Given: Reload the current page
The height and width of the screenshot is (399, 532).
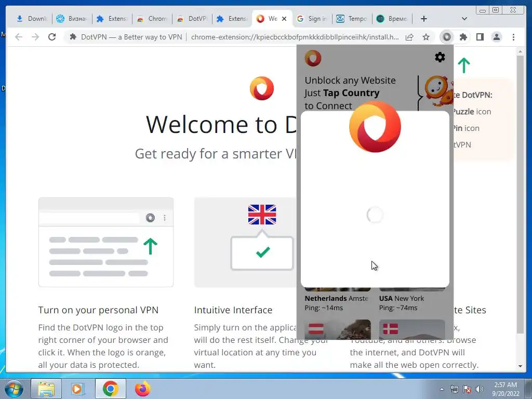Looking at the screenshot, I should click(x=52, y=37).
